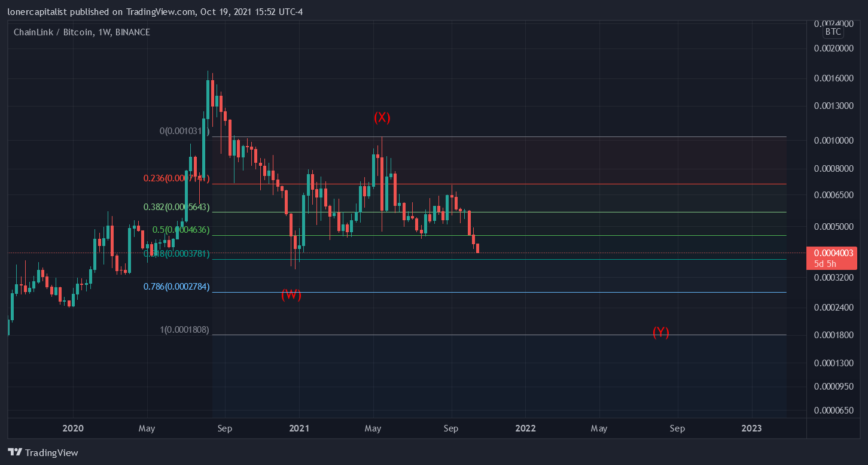Click the 1(0.0001808) Fibonacci label
This screenshot has height=465, width=868.
[184, 330]
